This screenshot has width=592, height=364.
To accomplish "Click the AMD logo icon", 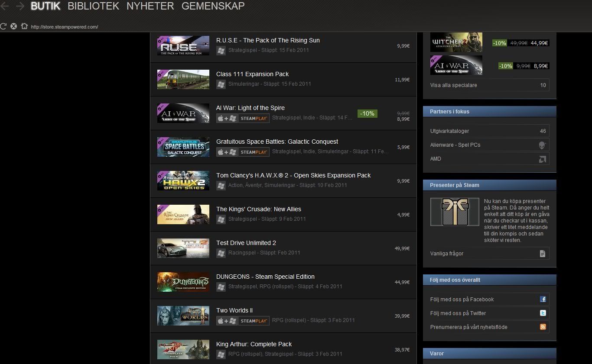I will tap(543, 159).
